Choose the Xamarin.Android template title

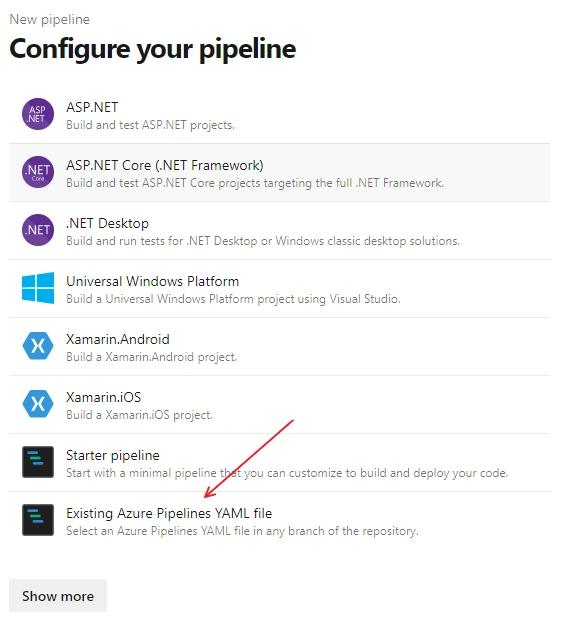118,339
